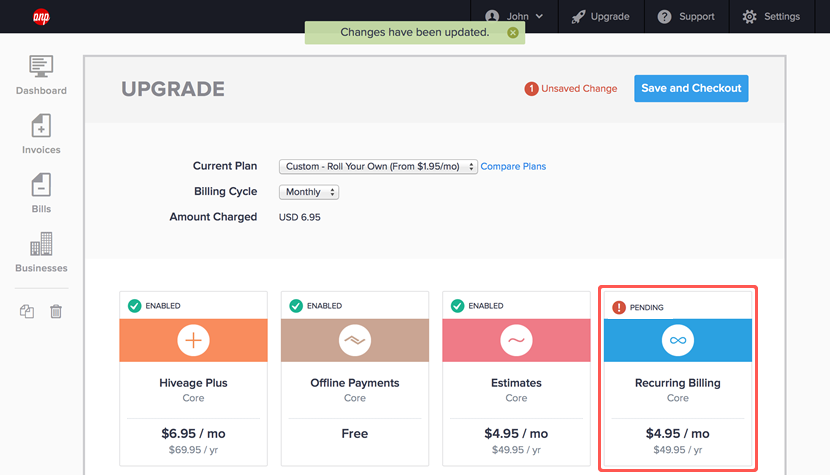Screen dimensions: 830x475
Task: Open the Compare Plans link
Action: point(513,166)
